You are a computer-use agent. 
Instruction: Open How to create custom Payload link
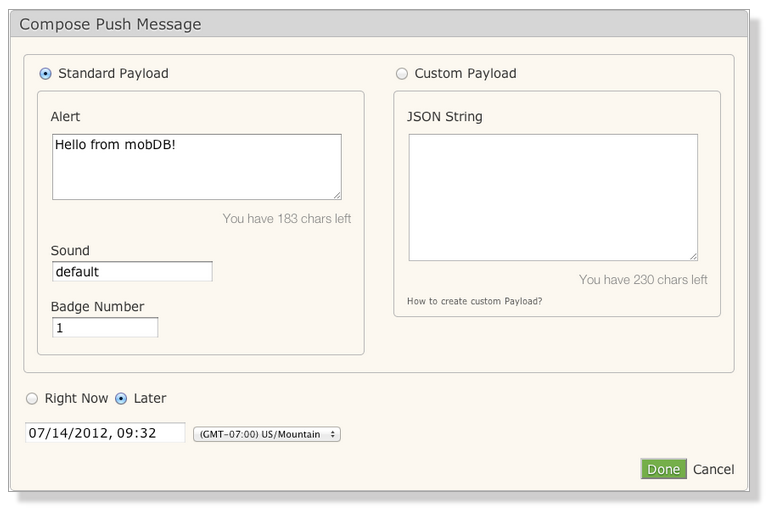tap(474, 301)
